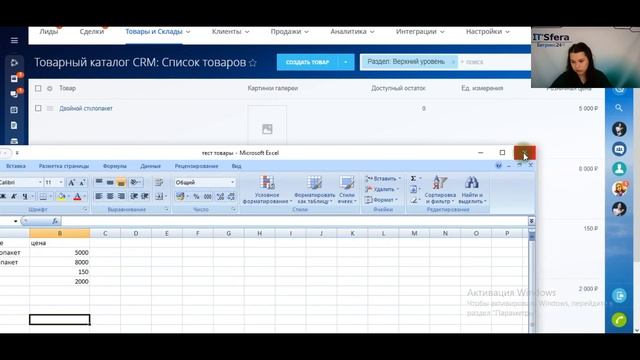
Task: Click Increase Font Size icon in Excel
Action: [71, 182]
